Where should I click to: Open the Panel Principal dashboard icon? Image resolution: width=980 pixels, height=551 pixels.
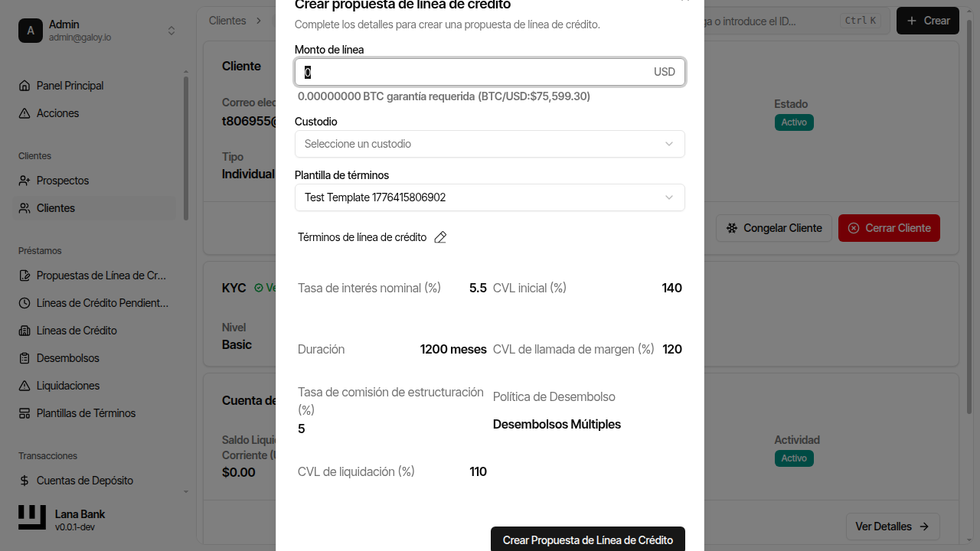[26, 86]
